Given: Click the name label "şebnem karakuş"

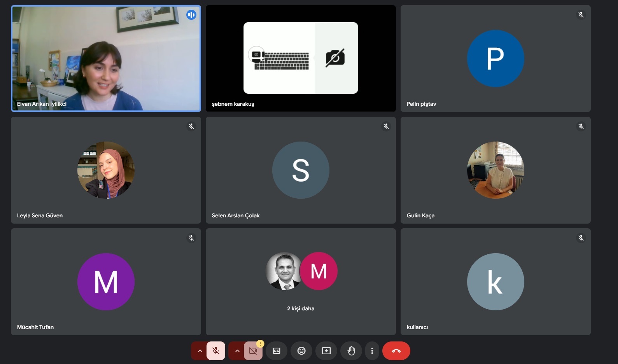Looking at the screenshot, I should [x=233, y=104].
